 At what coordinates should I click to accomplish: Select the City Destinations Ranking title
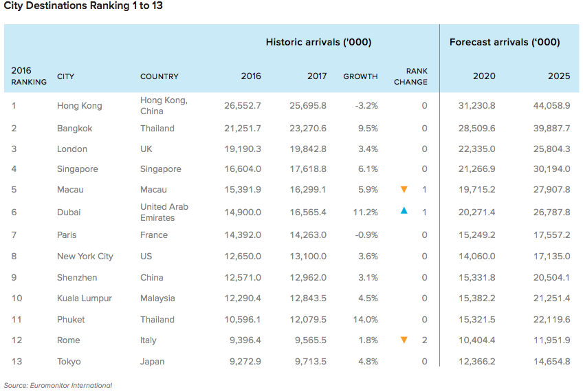click(x=83, y=6)
